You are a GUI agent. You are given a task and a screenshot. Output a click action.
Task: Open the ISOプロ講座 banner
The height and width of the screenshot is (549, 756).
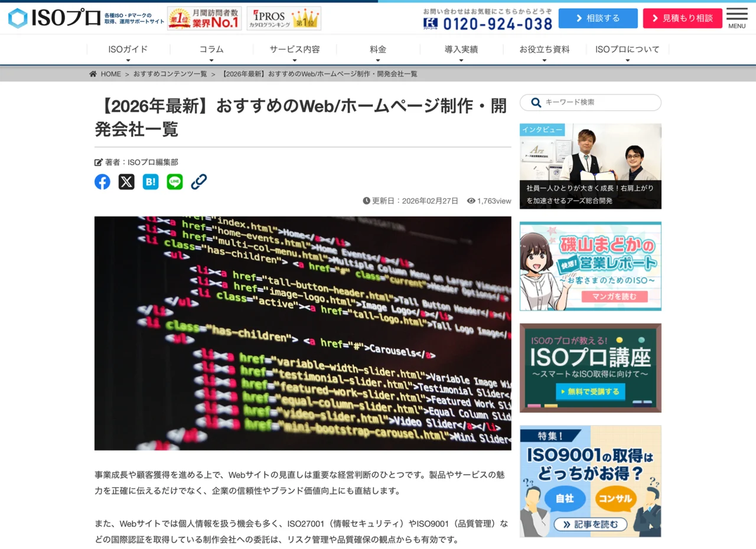click(590, 368)
